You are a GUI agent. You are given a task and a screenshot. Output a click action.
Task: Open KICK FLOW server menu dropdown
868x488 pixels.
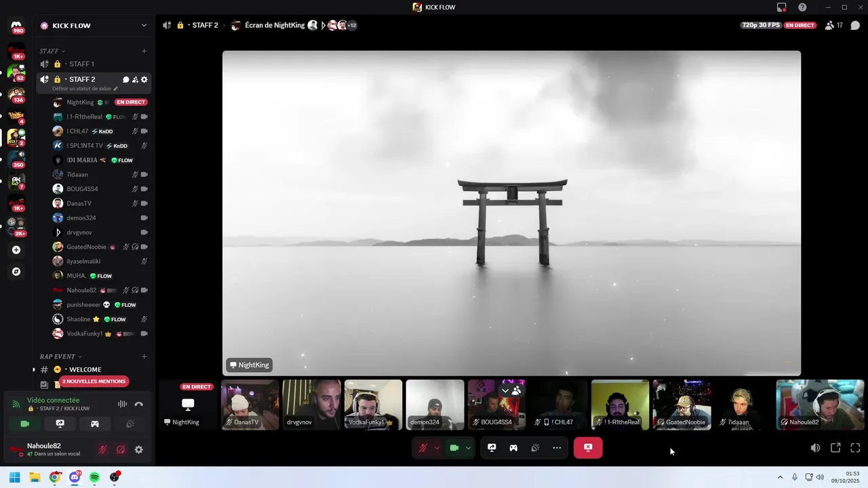pos(144,25)
